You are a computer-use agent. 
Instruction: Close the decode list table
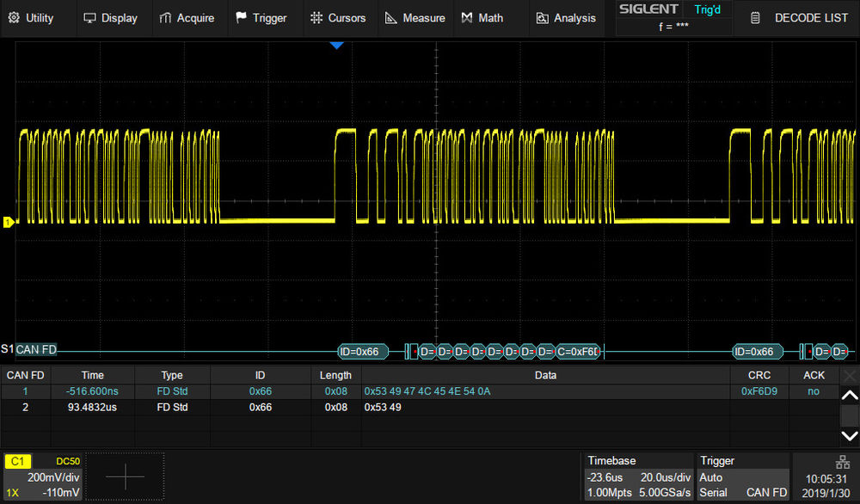pyautogui.click(x=849, y=376)
